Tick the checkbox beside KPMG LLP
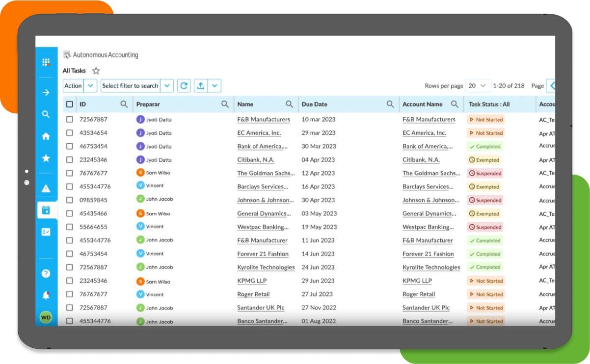 tap(69, 281)
